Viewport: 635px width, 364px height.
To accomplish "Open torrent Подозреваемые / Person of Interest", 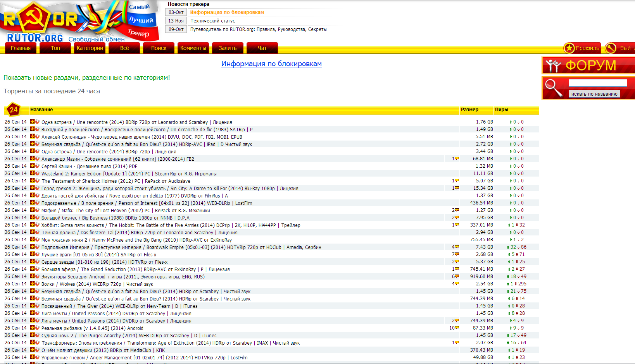I will pos(147,203).
